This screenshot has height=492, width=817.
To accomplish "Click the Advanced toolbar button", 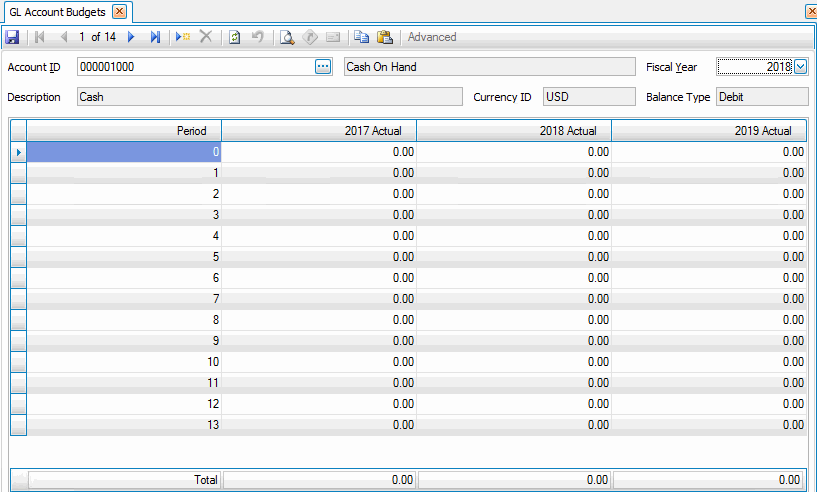I will (x=432, y=37).
